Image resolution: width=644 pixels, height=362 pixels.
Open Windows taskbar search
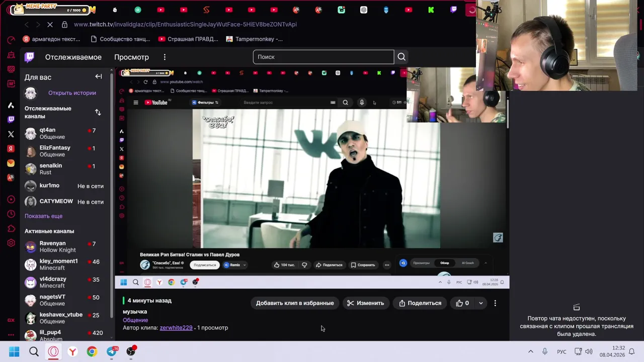click(x=34, y=351)
